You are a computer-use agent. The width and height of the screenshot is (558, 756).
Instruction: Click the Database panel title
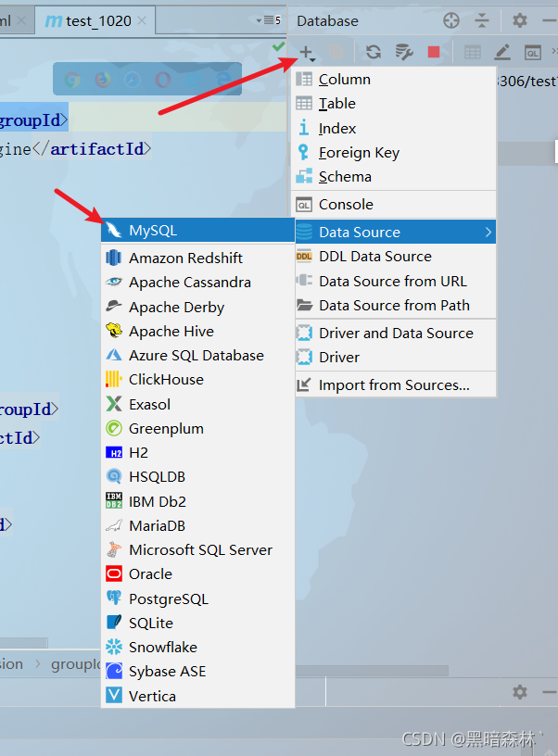click(327, 20)
